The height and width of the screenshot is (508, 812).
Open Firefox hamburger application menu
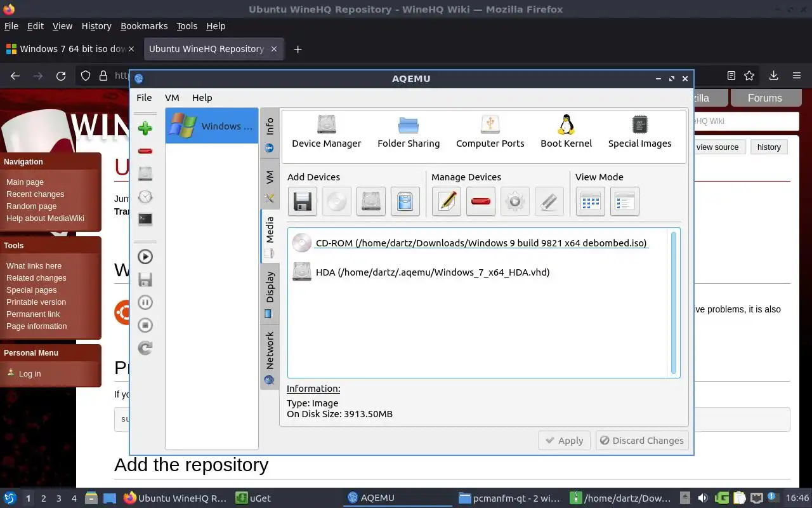(797, 76)
